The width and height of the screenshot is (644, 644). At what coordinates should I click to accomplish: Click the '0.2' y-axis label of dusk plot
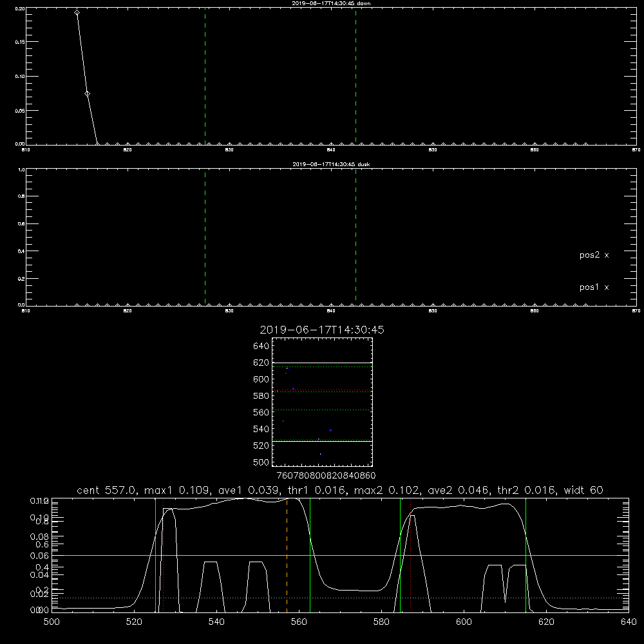21,278
